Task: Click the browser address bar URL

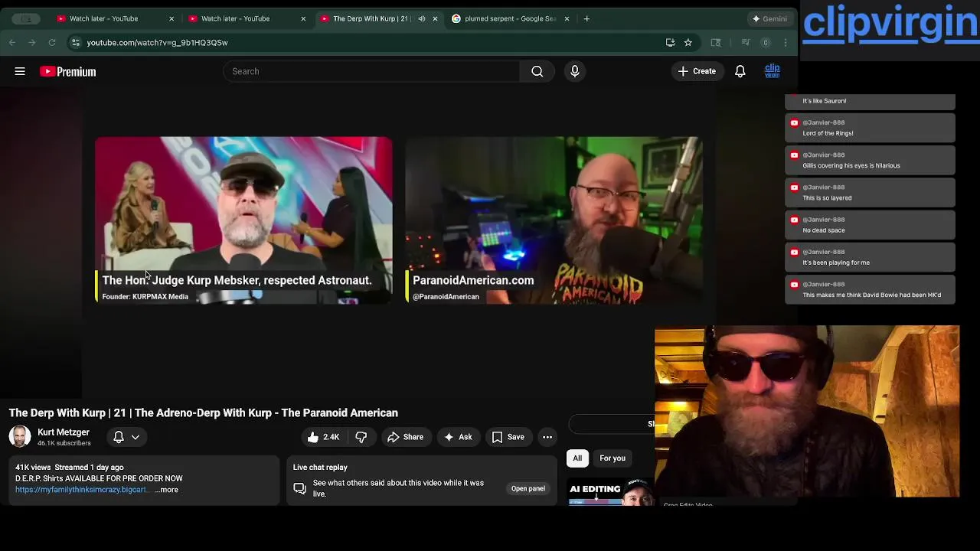Action: (157, 43)
